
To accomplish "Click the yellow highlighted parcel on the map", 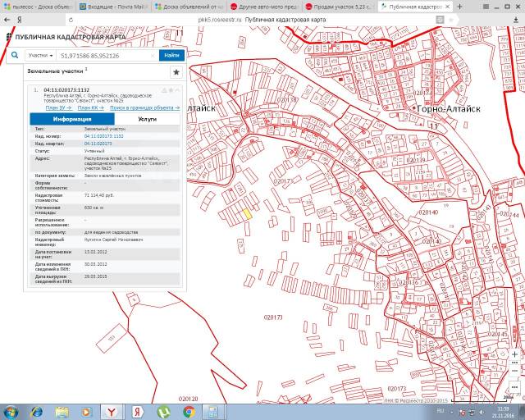I will [x=247, y=214].
